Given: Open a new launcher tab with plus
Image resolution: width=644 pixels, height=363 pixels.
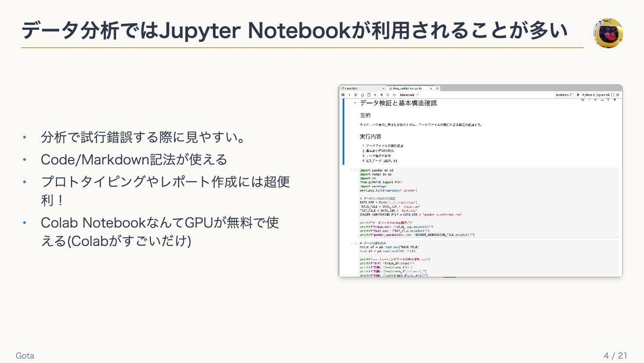Looking at the screenshot, I should (437, 89).
